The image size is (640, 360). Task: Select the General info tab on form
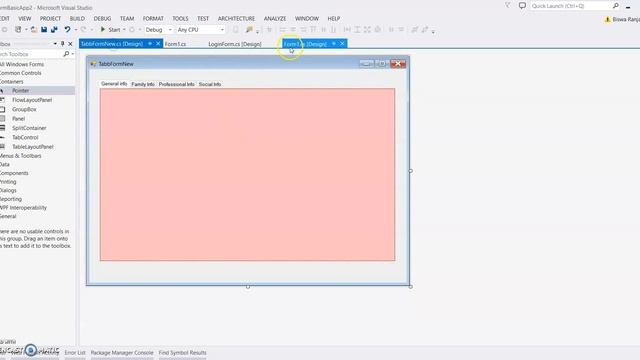(114, 84)
